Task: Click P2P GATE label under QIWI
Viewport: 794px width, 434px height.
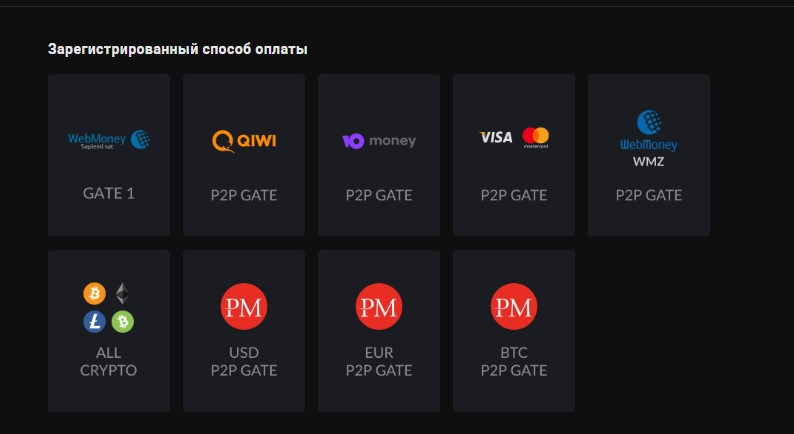Action: (x=244, y=195)
